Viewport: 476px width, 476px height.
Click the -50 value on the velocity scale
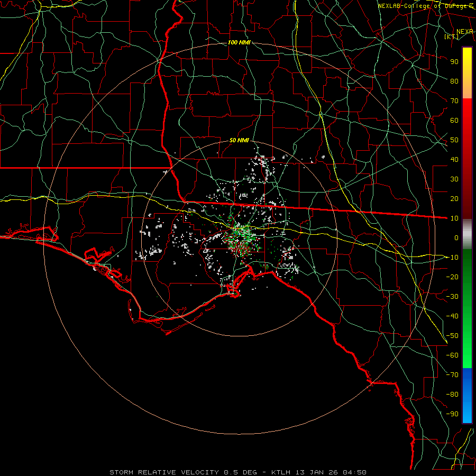(452, 336)
